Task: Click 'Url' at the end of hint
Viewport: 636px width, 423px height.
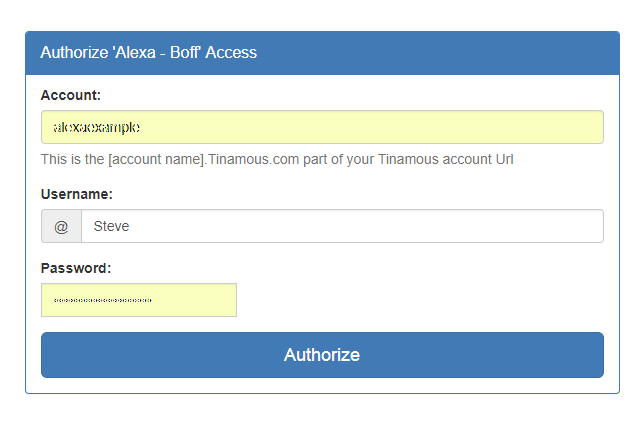Action: (x=504, y=159)
